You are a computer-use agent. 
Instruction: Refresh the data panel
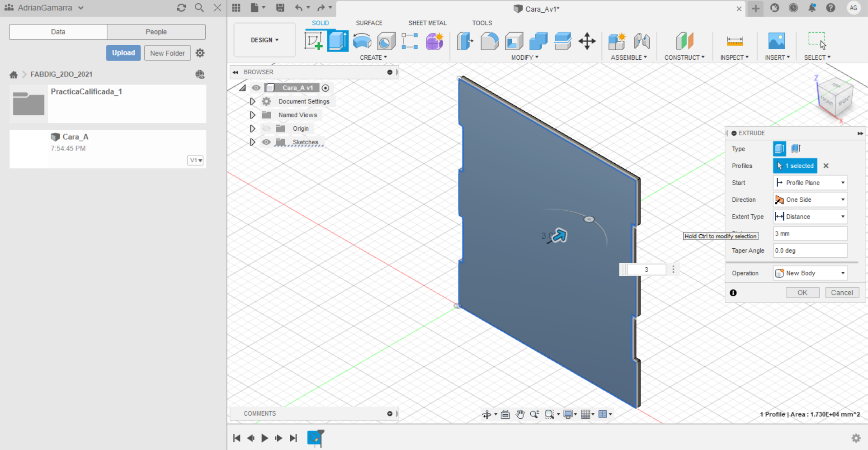[181, 8]
